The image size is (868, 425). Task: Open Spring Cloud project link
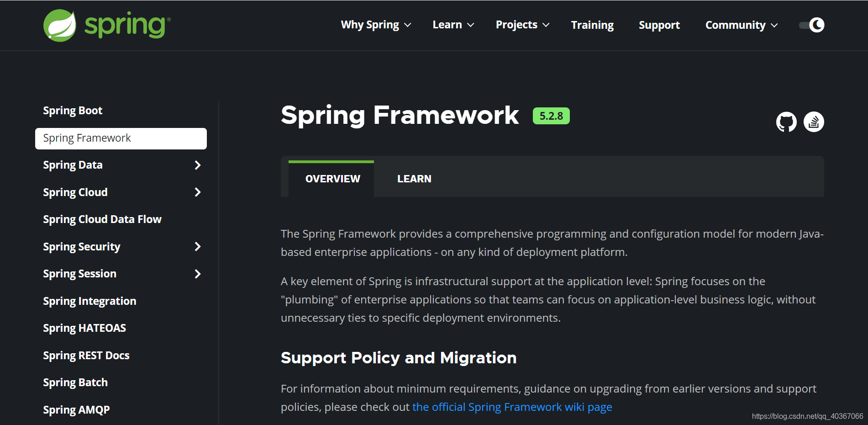point(75,192)
